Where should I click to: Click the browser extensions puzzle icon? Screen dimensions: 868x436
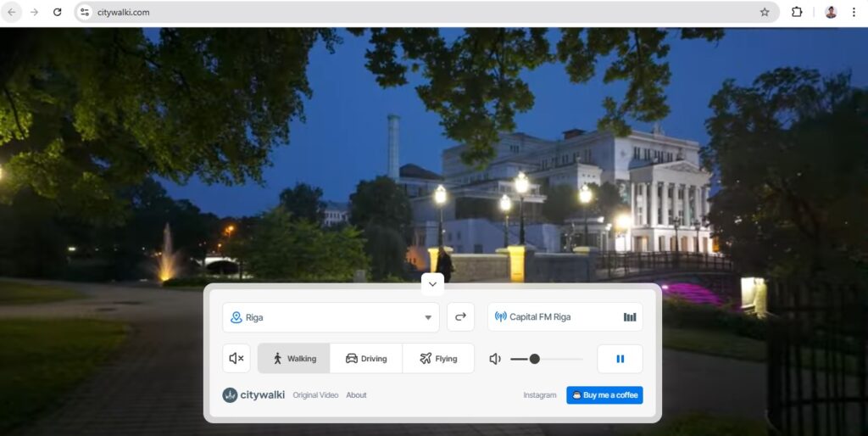tap(797, 12)
